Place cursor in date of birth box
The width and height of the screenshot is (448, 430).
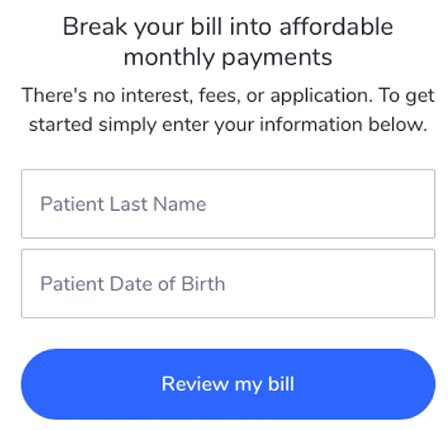[x=228, y=283]
